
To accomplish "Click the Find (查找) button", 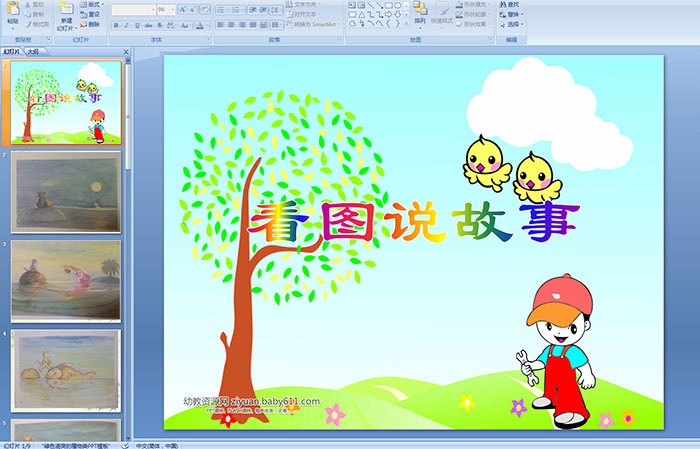I will pos(510,4).
